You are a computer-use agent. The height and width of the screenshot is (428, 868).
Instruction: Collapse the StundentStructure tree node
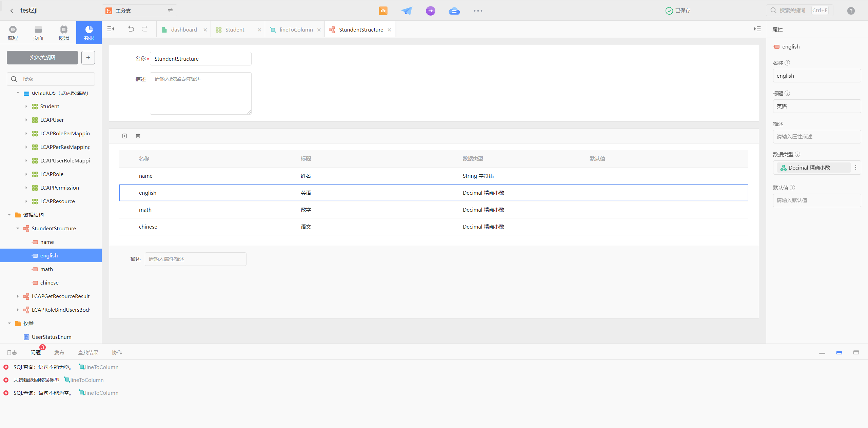click(18, 229)
